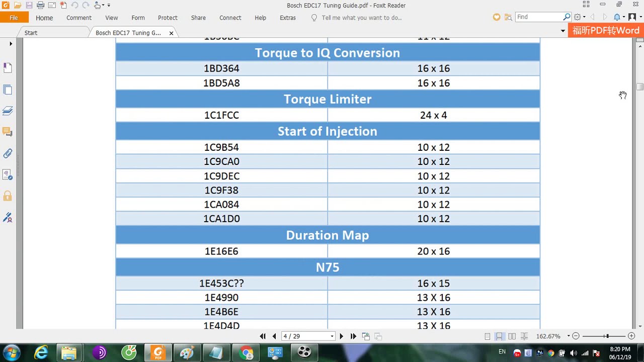644x362 pixels.
Task: Open the user account profile icon
Action: (x=632, y=17)
